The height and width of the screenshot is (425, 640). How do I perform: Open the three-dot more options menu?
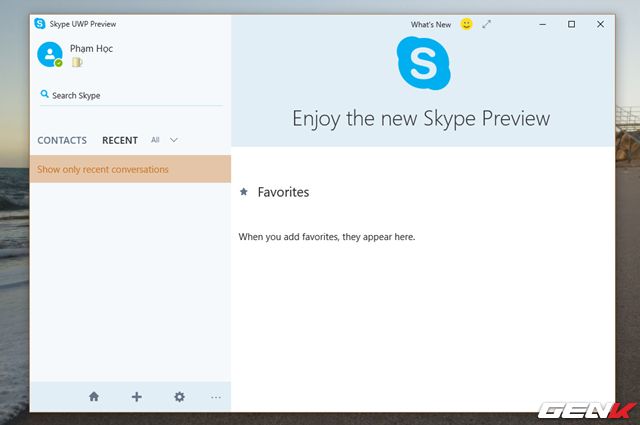[216, 397]
